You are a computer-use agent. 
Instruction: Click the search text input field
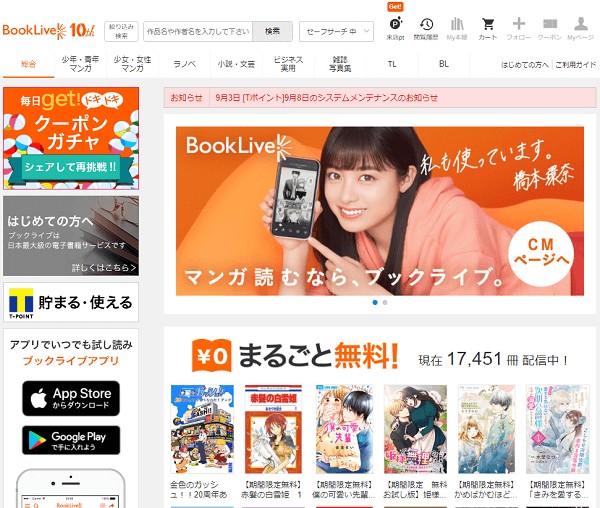[198, 31]
